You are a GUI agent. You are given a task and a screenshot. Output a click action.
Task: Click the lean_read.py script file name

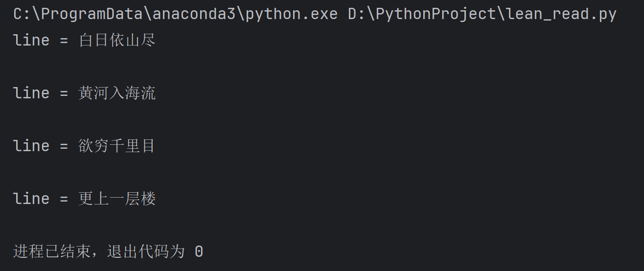pyautogui.click(x=562, y=14)
